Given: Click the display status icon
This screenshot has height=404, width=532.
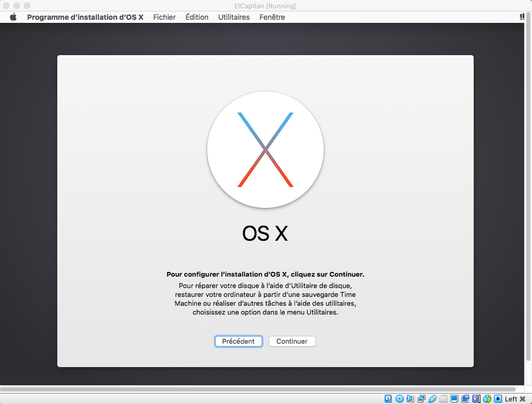Looking at the screenshot, I should click(454, 399).
